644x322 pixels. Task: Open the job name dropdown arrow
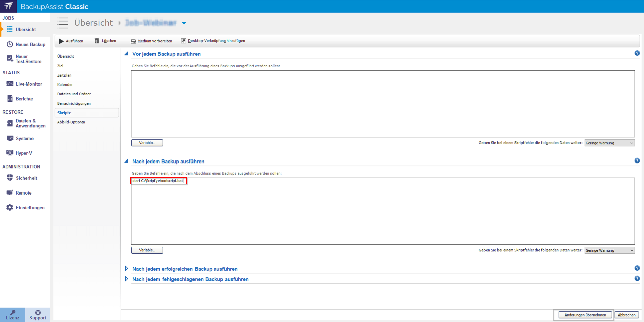[184, 23]
